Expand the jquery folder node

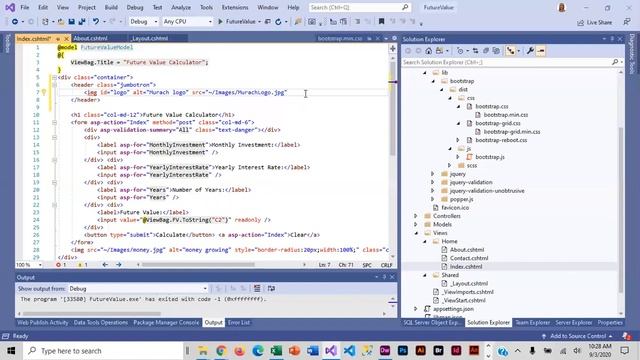433,174
